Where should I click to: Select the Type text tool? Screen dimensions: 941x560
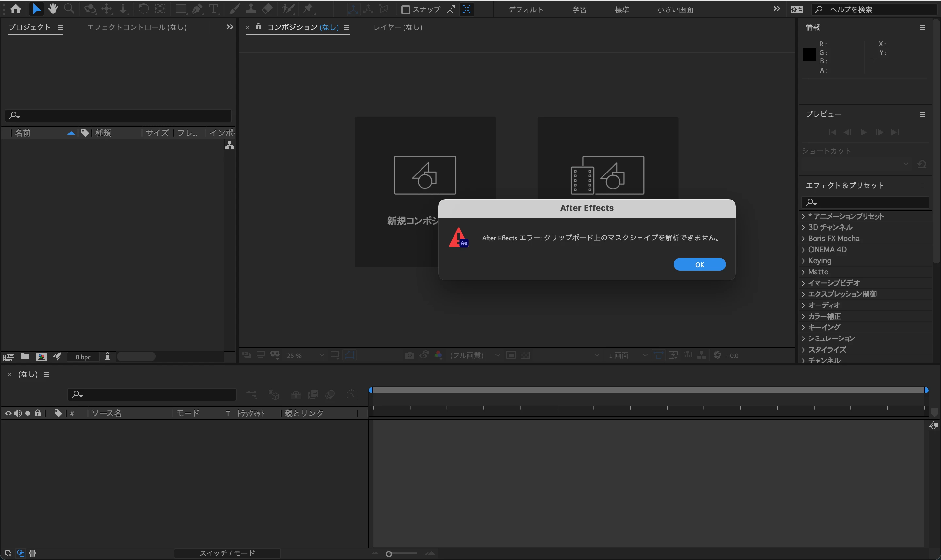[214, 9]
